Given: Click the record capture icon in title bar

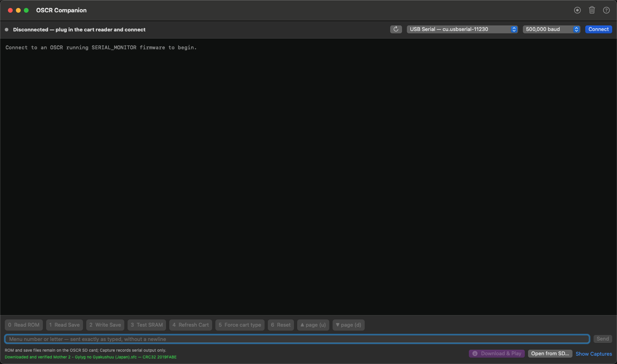Looking at the screenshot, I should point(577,10).
